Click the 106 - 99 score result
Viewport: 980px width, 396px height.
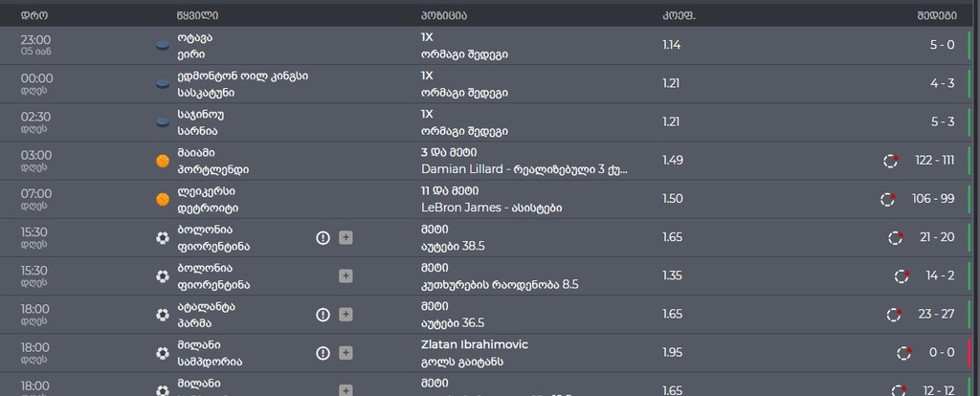tap(933, 199)
